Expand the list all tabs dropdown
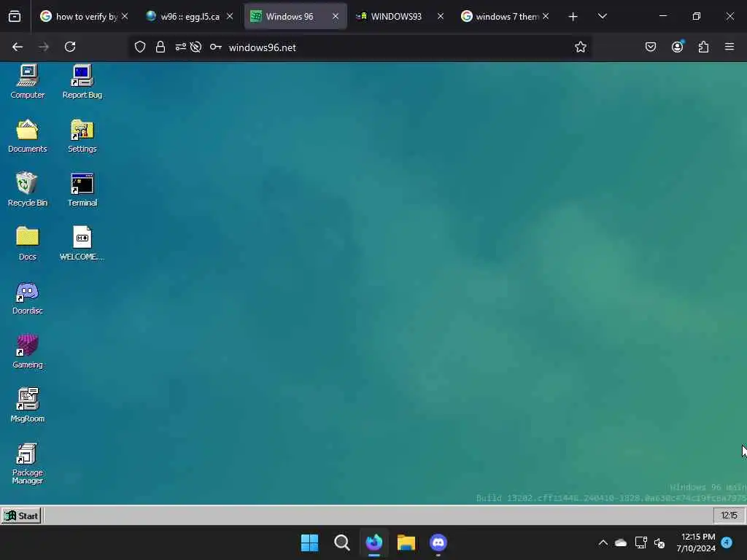This screenshot has height=560, width=747. (602, 16)
